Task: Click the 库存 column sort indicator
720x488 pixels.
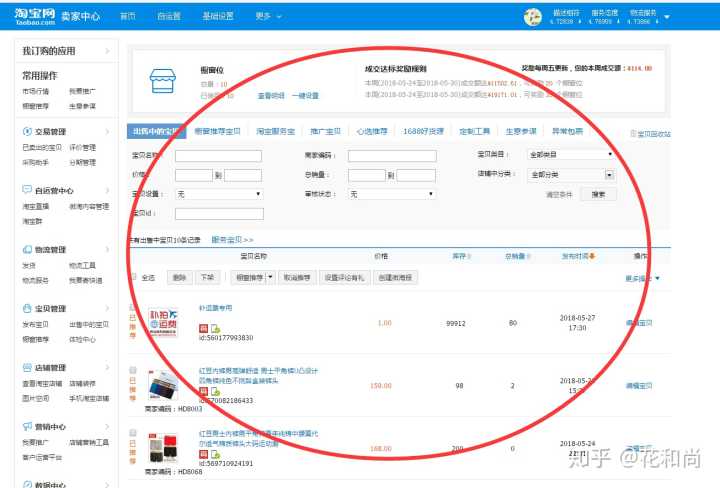Action: click(x=469, y=256)
